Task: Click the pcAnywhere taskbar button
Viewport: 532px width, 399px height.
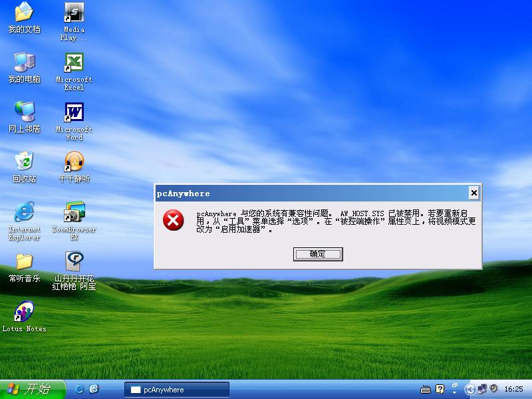Action: pos(177,390)
